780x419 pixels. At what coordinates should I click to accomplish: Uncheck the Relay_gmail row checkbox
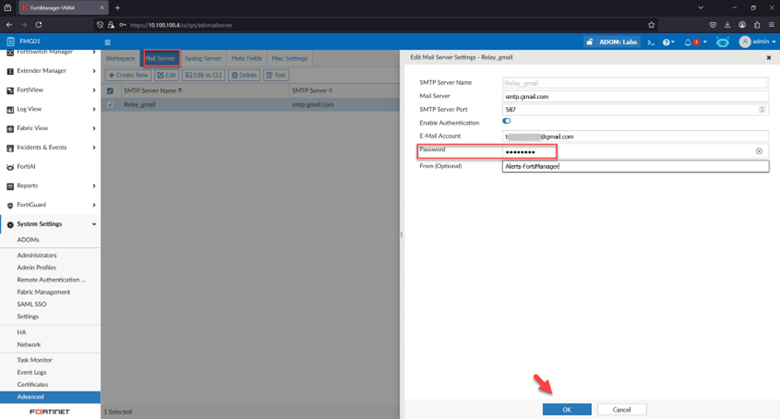click(110, 105)
